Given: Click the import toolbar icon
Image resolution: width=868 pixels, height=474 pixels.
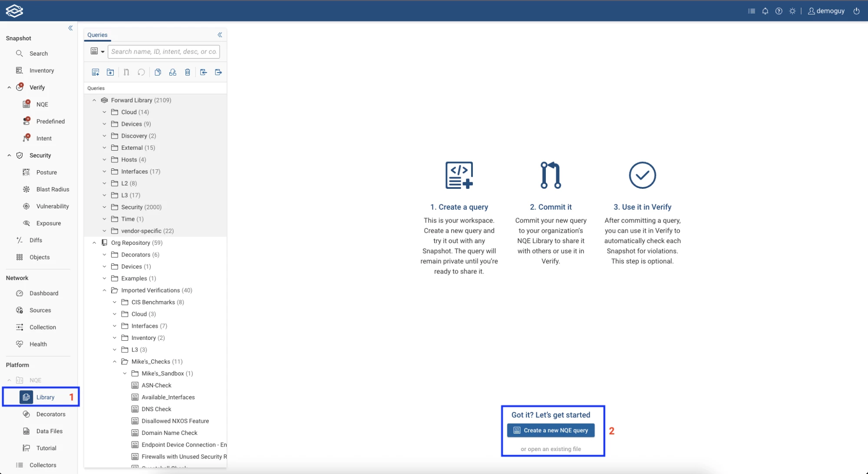Looking at the screenshot, I should pyautogui.click(x=203, y=72).
